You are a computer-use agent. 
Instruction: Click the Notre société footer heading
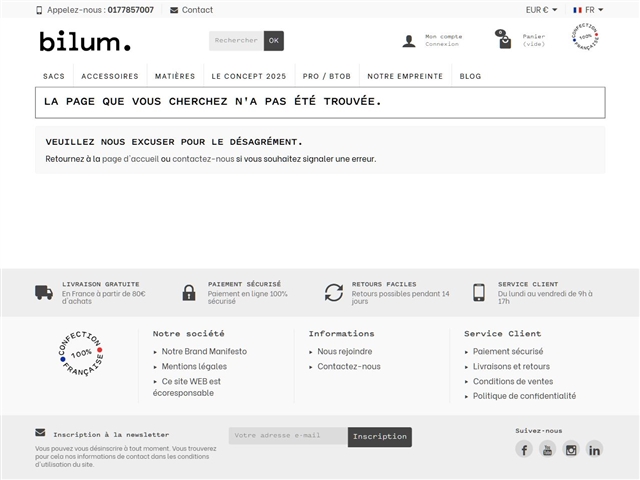[189, 333]
